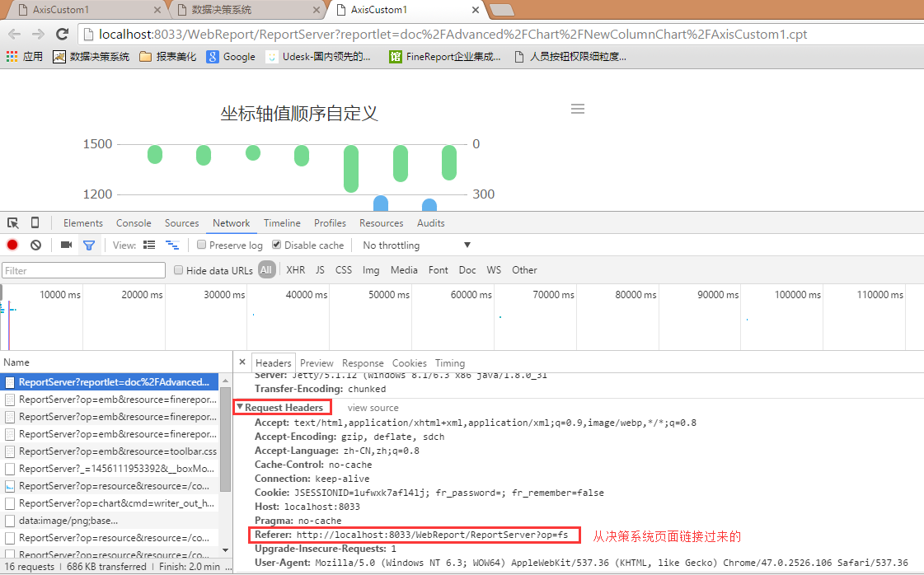Open the 人员按钮权限细粒度 bookmark

tap(570, 57)
